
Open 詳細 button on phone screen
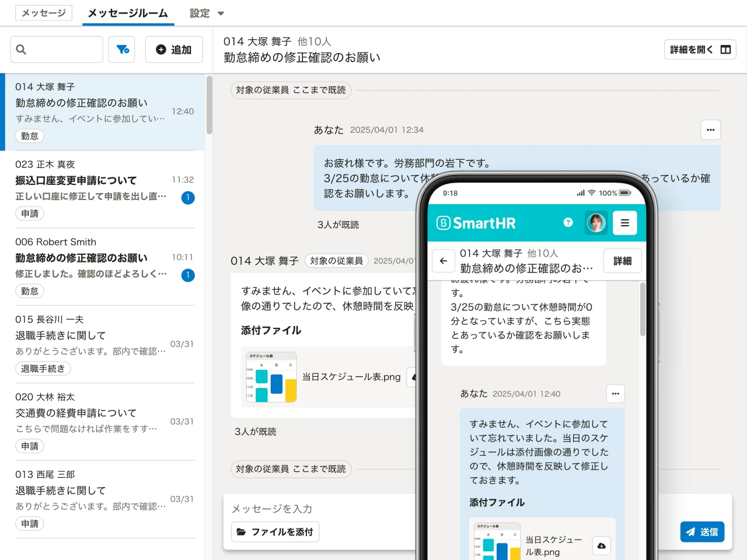point(623,261)
